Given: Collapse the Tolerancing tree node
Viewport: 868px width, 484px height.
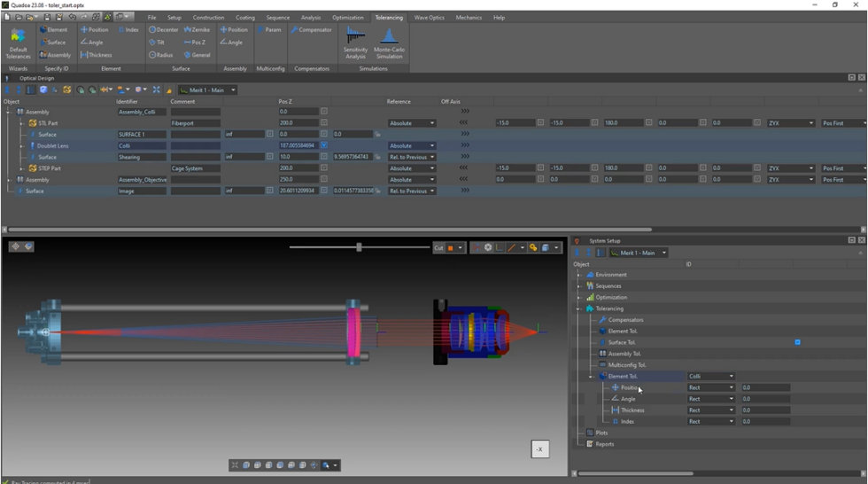Looking at the screenshot, I should [x=579, y=308].
